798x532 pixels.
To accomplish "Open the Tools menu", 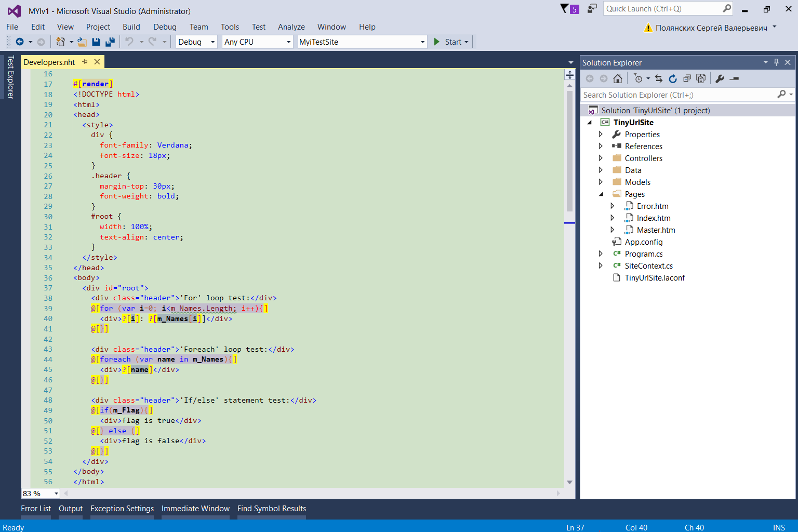I will (x=230, y=27).
